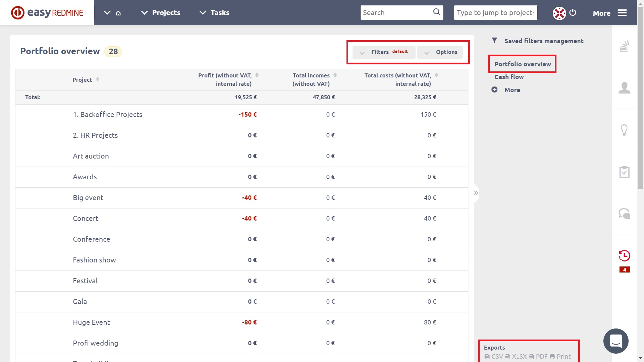644x362 pixels.
Task: Open Big event project
Action: tap(88, 198)
